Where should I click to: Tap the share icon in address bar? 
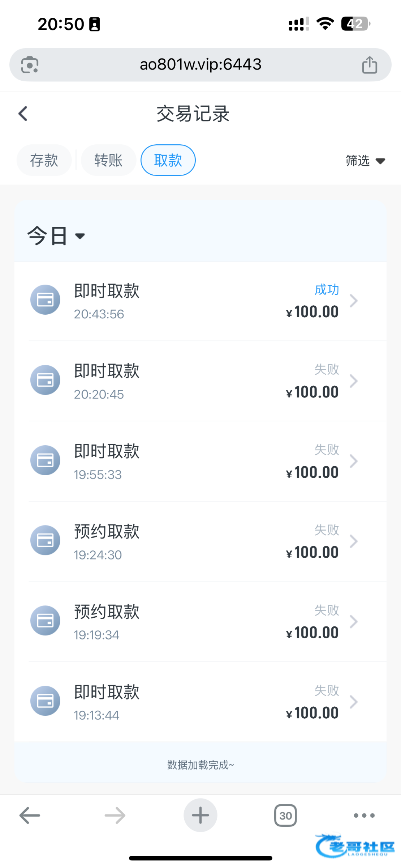(x=369, y=65)
